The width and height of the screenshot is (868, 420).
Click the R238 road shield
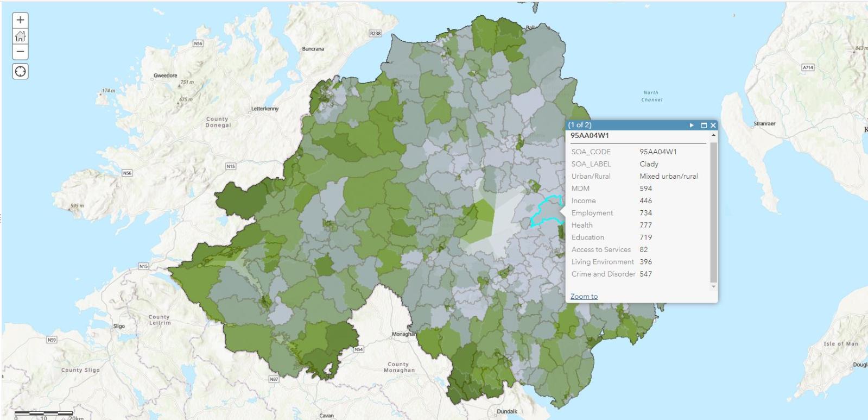(375, 34)
